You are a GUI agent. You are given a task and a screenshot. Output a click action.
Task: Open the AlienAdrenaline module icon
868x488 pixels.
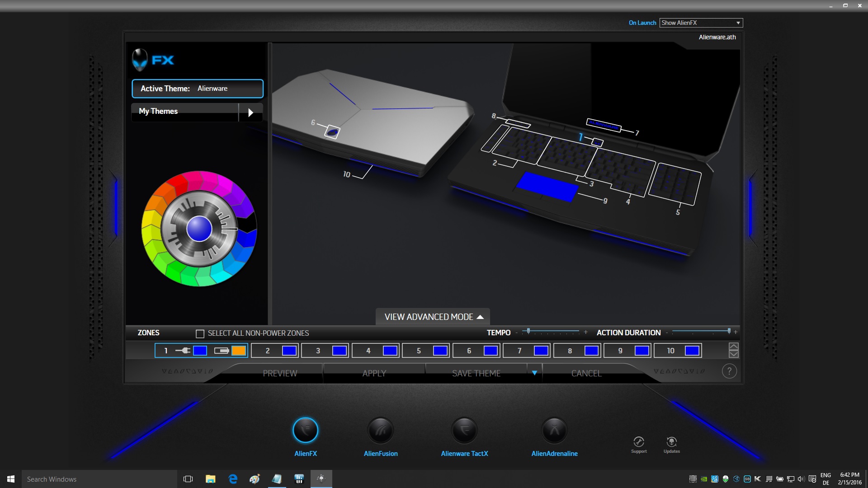tap(554, 430)
